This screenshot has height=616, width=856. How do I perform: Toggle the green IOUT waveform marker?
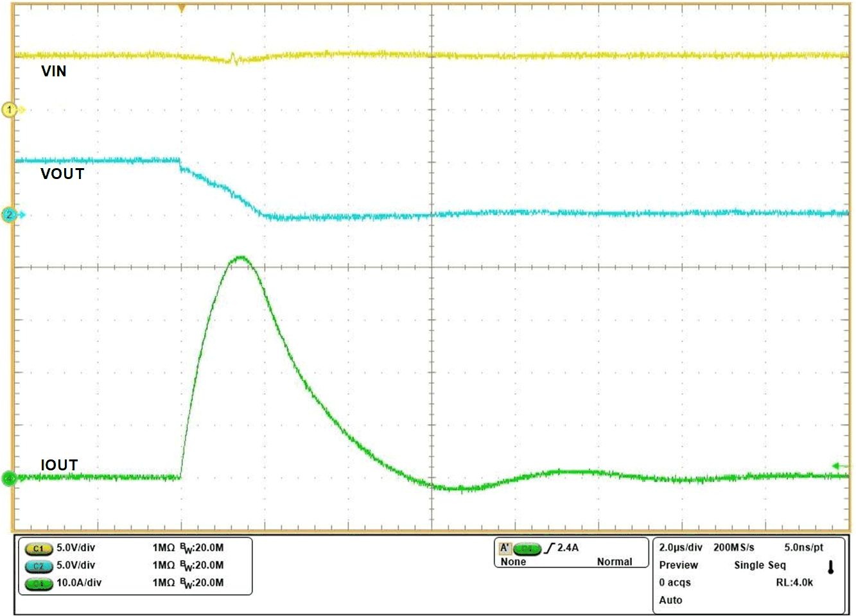coord(9,477)
